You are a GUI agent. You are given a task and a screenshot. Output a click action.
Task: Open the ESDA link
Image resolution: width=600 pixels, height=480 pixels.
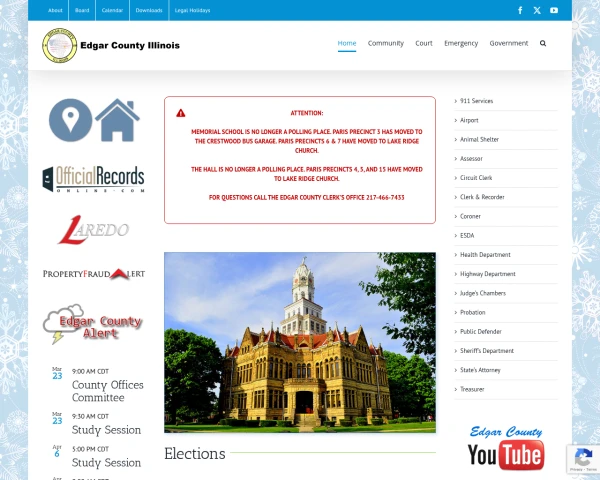(x=467, y=235)
